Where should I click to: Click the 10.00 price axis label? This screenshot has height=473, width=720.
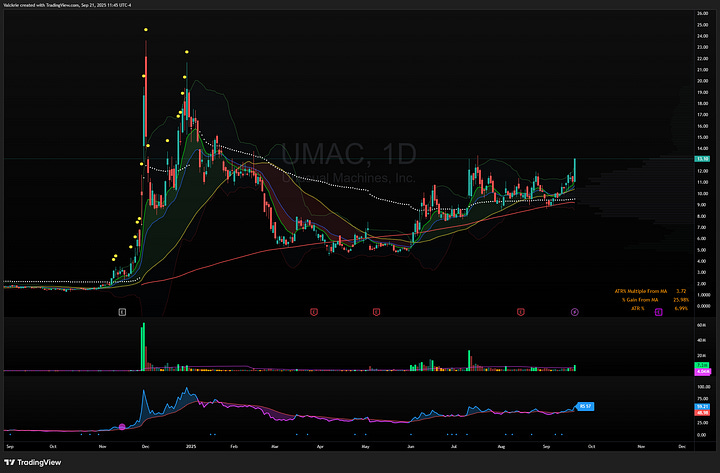[x=702, y=194]
